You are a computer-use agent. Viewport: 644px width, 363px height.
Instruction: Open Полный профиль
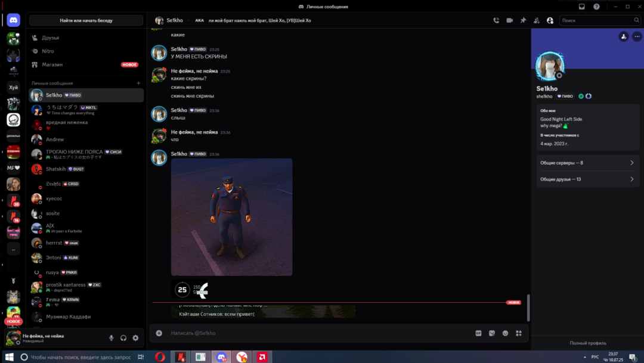pos(588,343)
